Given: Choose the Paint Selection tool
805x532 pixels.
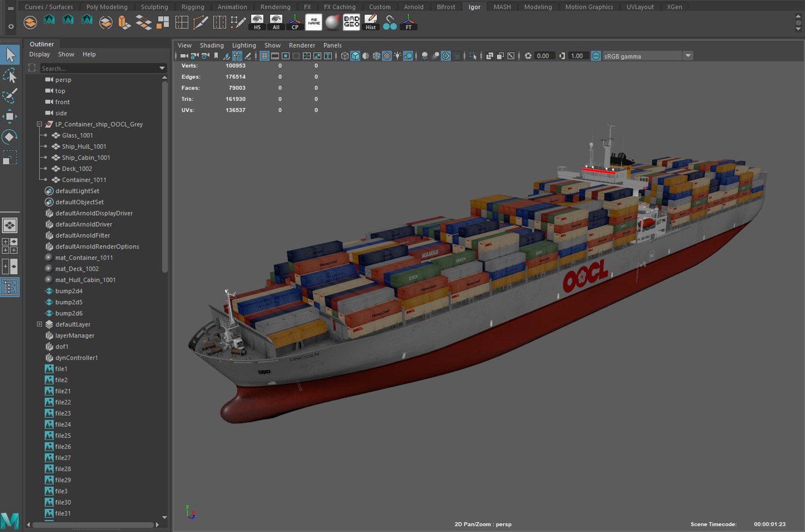Looking at the screenshot, I should click(10, 96).
